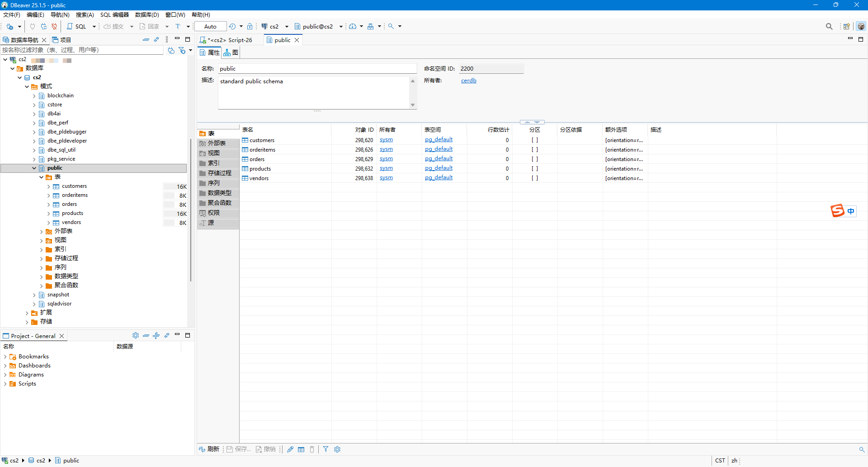Open the cerdb owner link
Viewport: 868px width, 467px height.
(x=468, y=80)
